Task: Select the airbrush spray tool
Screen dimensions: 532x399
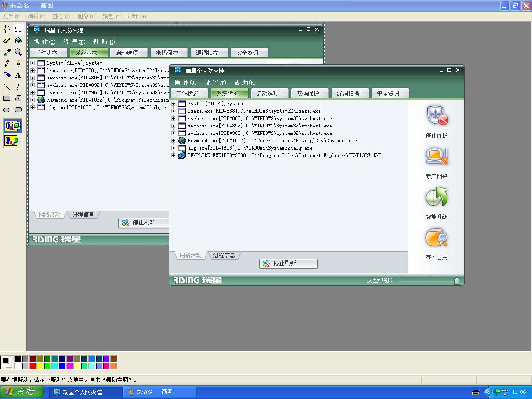Action: coord(7,75)
